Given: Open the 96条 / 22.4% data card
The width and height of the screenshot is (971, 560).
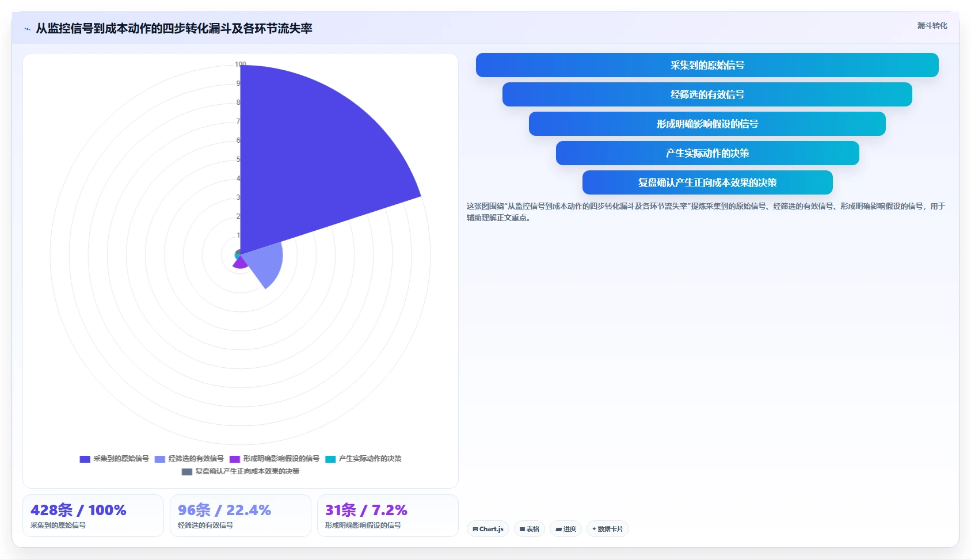Looking at the screenshot, I should click(x=240, y=516).
